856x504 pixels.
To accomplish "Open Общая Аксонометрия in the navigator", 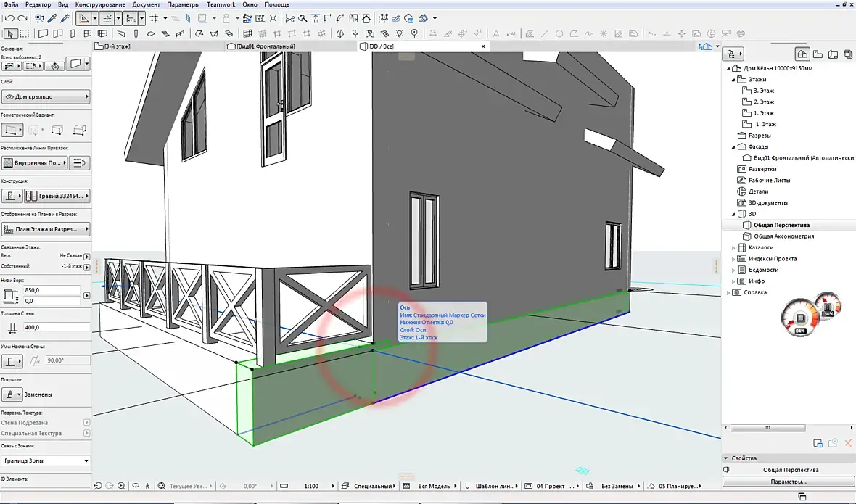I will pos(783,236).
